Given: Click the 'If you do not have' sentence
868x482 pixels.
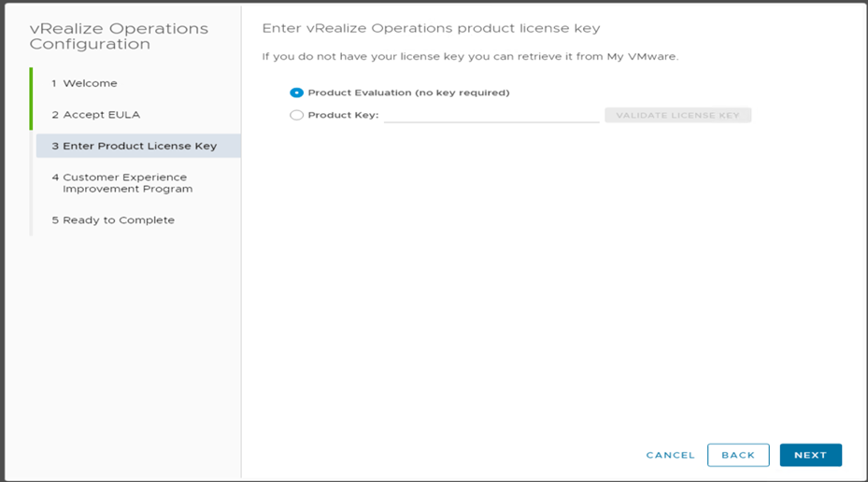Looking at the screenshot, I should [420, 57].
